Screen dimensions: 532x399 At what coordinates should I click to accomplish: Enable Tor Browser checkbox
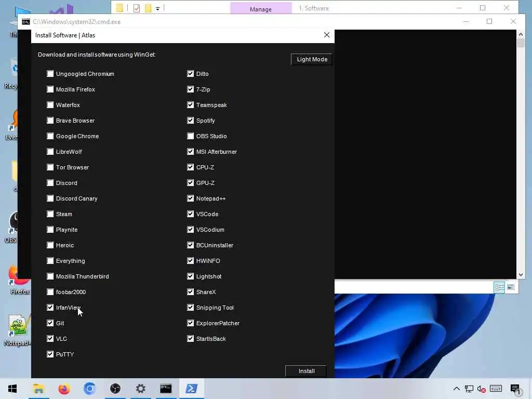coord(50,167)
